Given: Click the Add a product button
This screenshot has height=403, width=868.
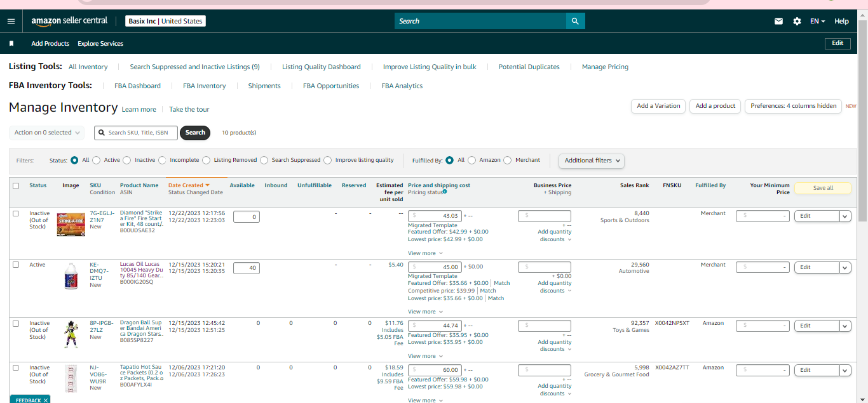Looking at the screenshot, I should click(x=715, y=106).
